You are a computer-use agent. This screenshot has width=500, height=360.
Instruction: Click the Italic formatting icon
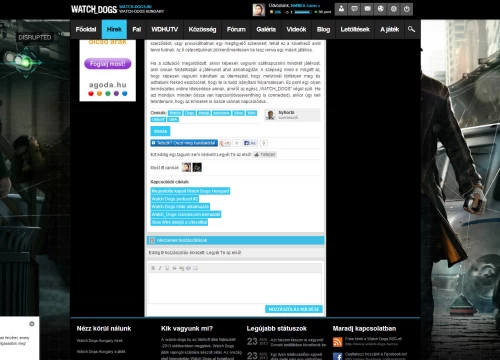pyautogui.click(x=160, y=268)
